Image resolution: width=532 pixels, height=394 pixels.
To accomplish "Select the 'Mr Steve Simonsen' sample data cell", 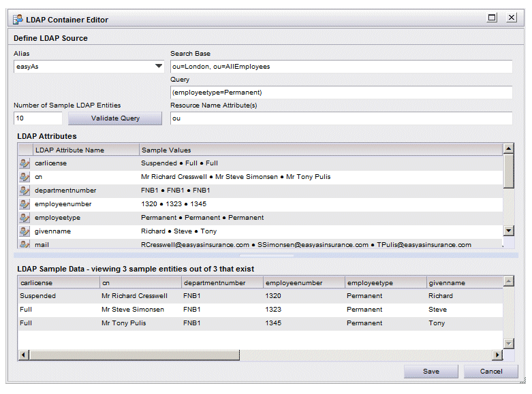I will [x=133, y=310].
